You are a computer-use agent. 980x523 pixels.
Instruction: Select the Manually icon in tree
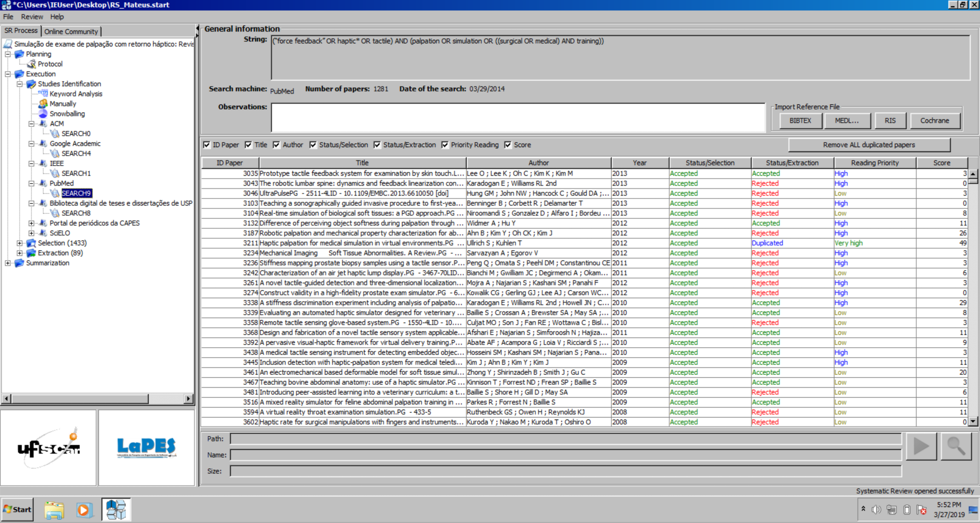click(43, 104)
